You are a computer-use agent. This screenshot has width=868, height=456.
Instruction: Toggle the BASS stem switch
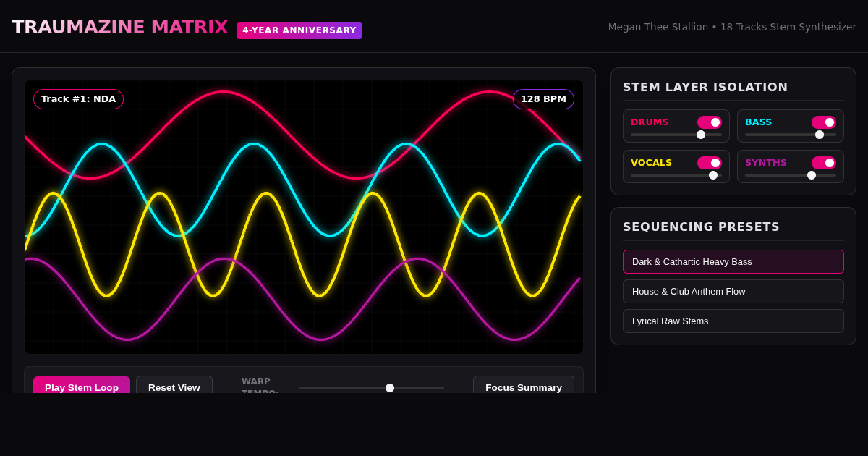[823, 122]
